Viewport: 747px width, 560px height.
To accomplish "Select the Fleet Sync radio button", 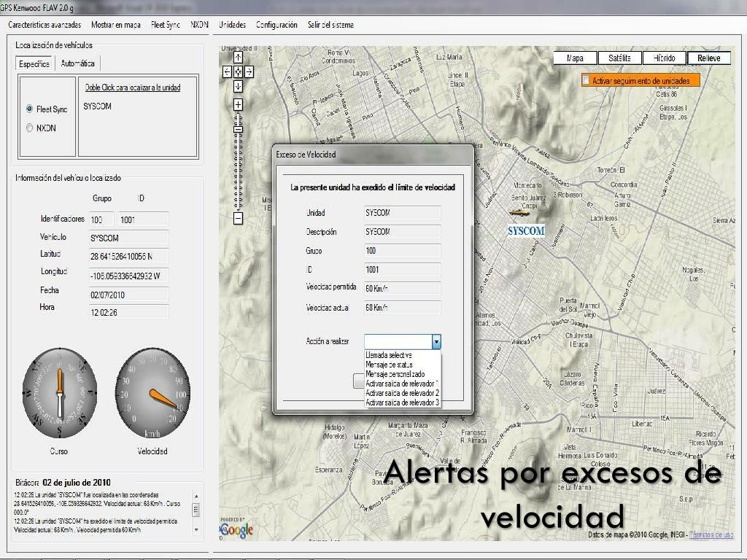I will coord(29,109).
